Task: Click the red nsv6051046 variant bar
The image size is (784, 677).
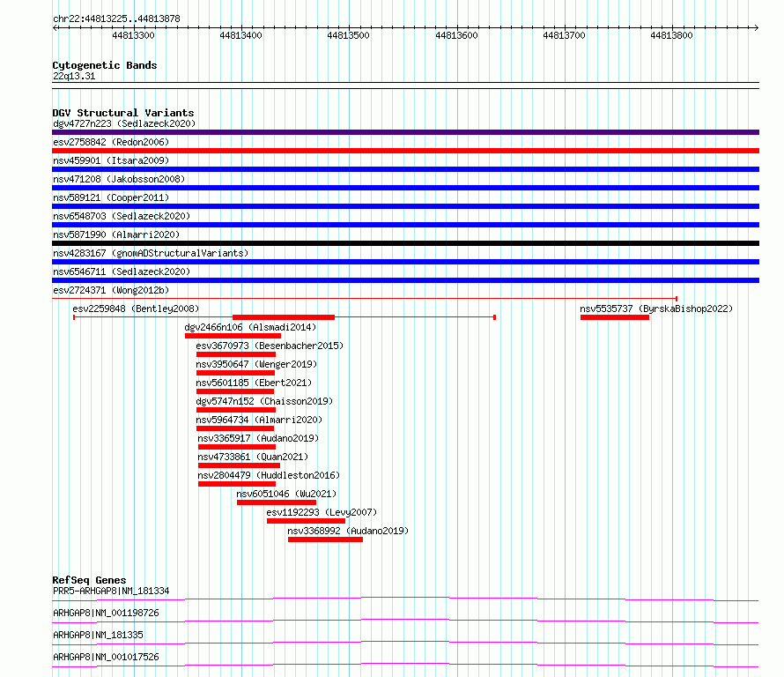Action: pos(277,502)
